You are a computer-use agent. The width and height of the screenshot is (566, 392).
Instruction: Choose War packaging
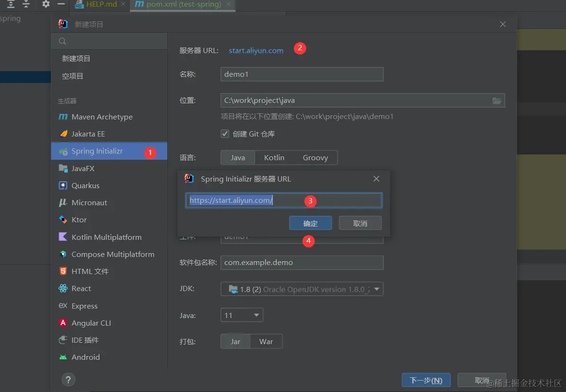point(266,341)
